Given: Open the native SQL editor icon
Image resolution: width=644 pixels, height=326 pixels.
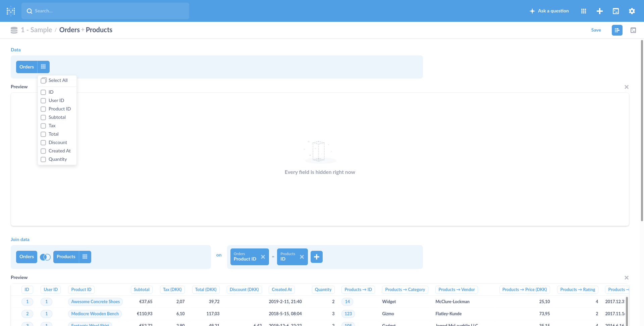Looking at the screenshot, I should coord(616,11).
